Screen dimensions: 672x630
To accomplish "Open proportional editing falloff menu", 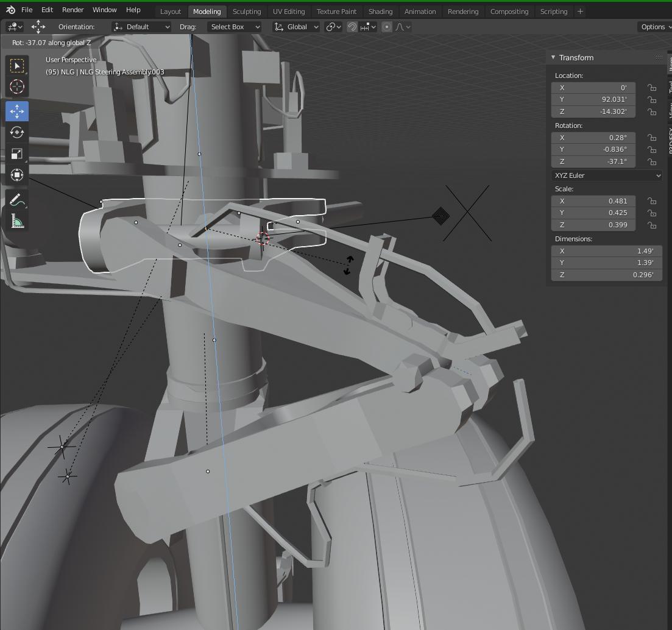I will tap(403, 27).
